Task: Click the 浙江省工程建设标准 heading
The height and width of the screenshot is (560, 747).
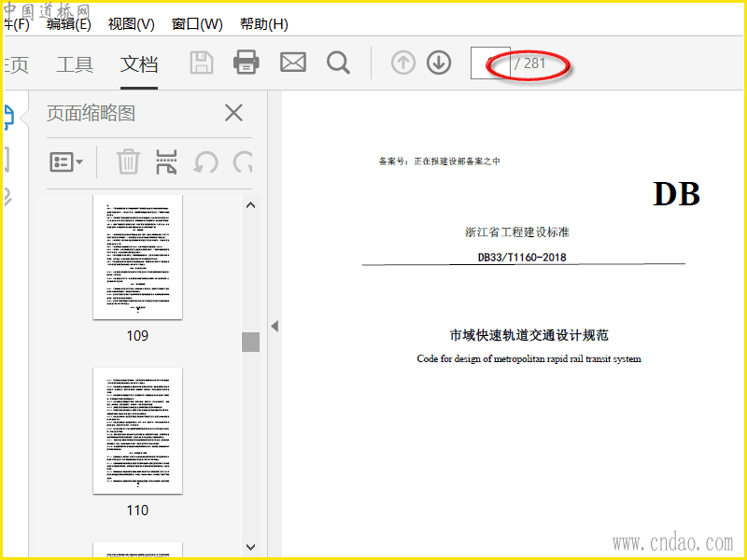Action: 517,231
